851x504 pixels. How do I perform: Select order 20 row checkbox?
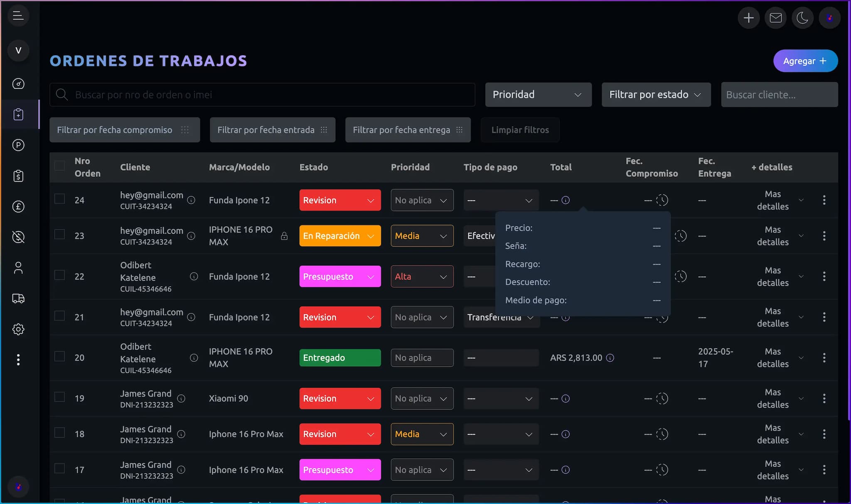[60, 357]
